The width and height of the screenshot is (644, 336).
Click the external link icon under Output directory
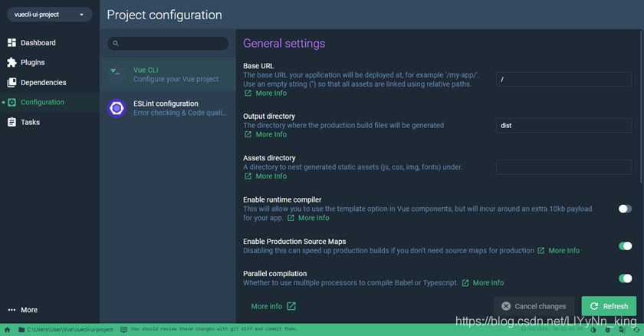coord(248,134)
